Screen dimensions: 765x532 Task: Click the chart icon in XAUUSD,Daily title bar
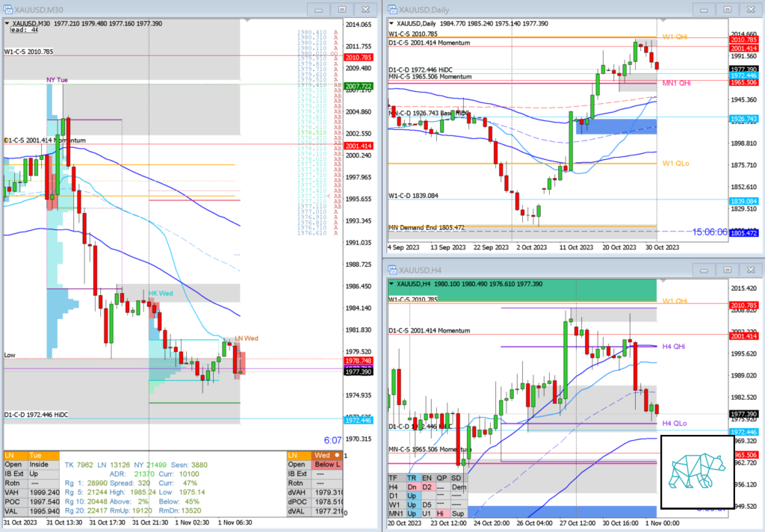[393, 9]
